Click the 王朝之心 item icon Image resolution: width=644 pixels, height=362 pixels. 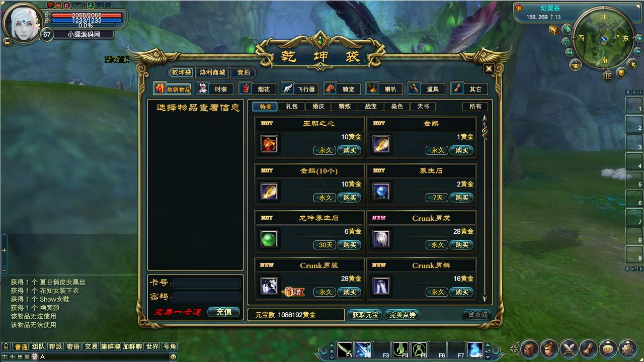(x=269, y=144)
